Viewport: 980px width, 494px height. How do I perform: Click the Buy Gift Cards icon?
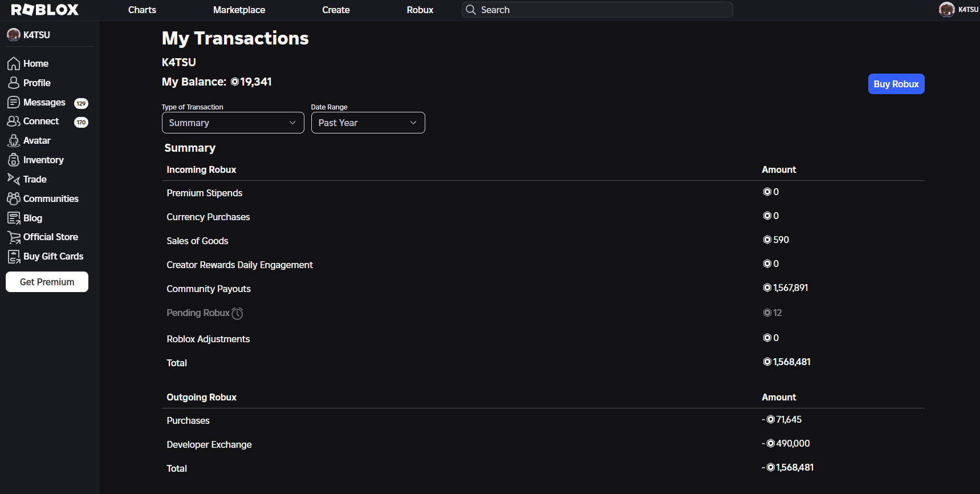tap(14, 257)
